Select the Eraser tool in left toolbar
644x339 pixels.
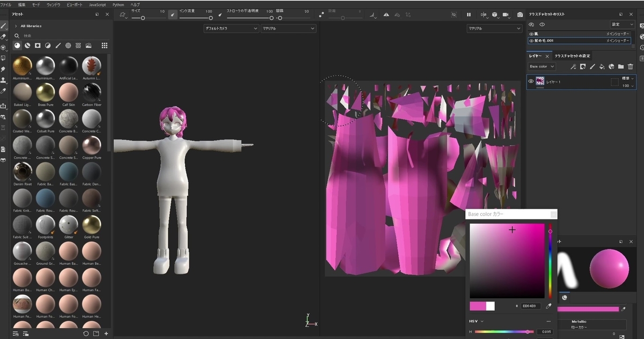(x=4, y=36)
